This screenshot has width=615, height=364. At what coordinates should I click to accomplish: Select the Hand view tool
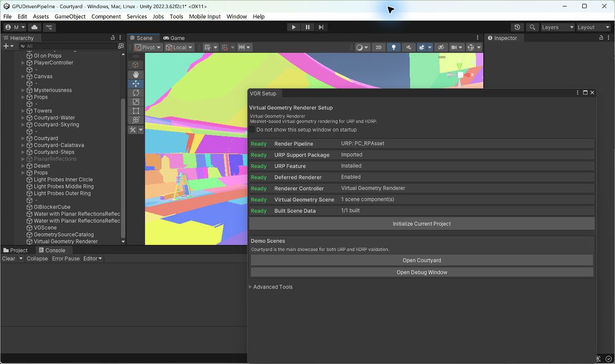(136, 75)
